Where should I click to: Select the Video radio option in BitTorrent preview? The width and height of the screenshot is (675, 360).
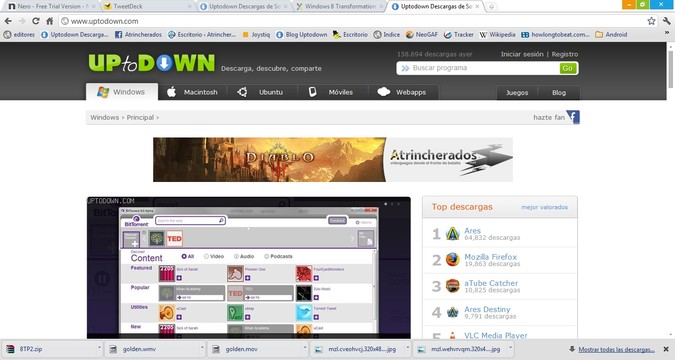pyautogui.click(x=206, y=256)
